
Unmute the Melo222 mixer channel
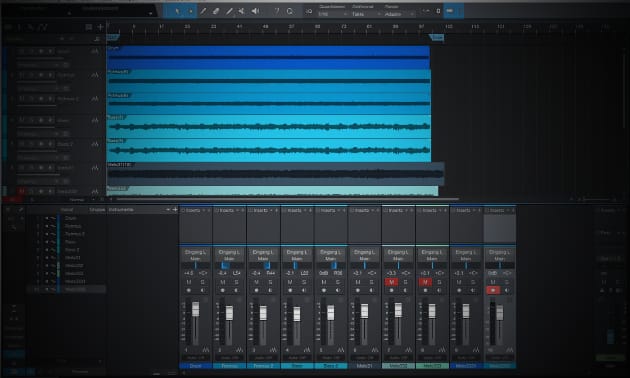(391, 282)
